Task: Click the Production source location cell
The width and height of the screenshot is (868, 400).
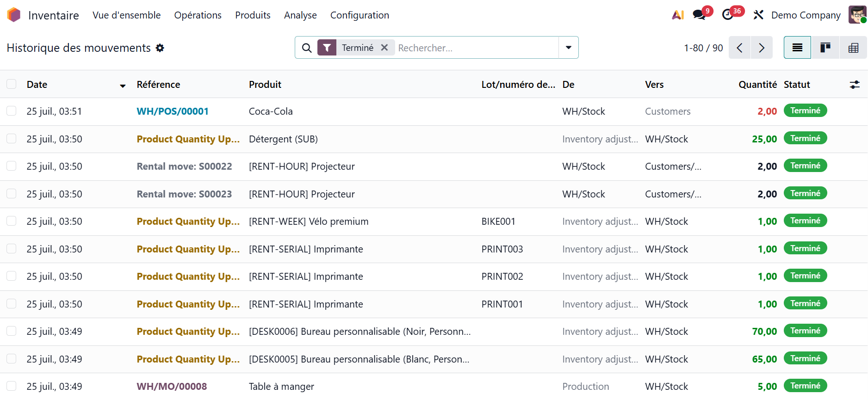Action: [x=586, y=387]
